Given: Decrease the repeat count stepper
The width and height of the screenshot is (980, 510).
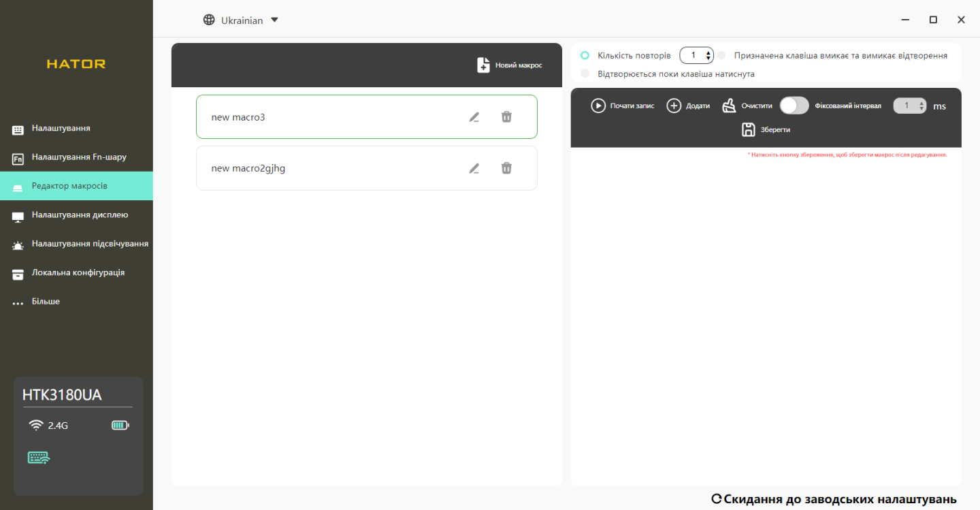Looking at the screenshot, I should tap(708, 59).
